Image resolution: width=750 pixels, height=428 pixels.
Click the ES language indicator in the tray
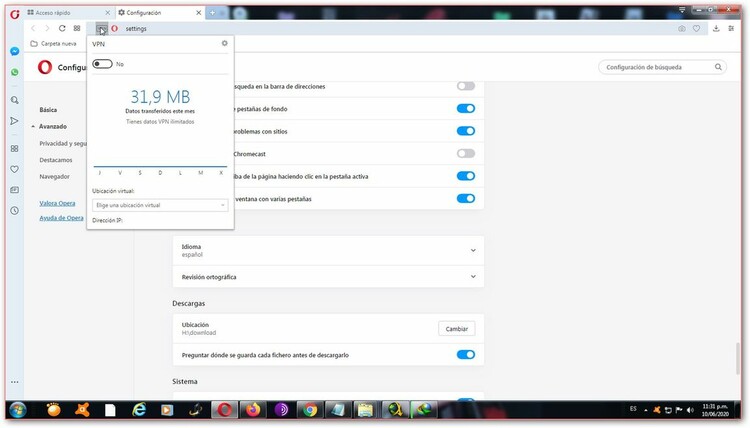tap(633, 409)
